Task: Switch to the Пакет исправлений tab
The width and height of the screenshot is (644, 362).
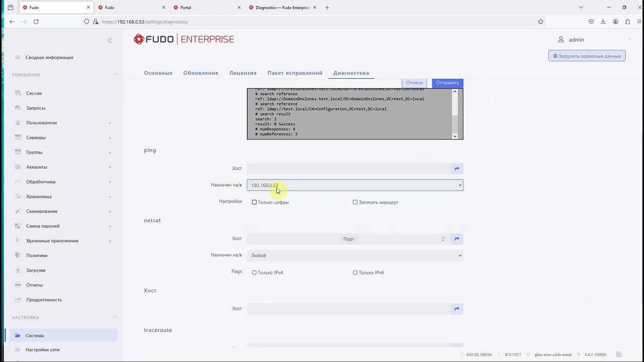Action: pos(295,73)
